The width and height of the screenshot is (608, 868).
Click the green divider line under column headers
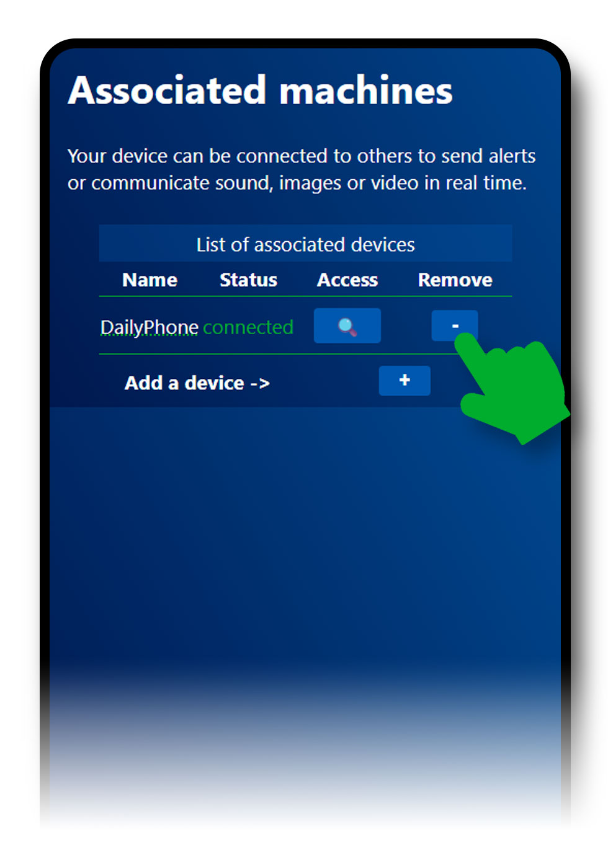(305, 296)
